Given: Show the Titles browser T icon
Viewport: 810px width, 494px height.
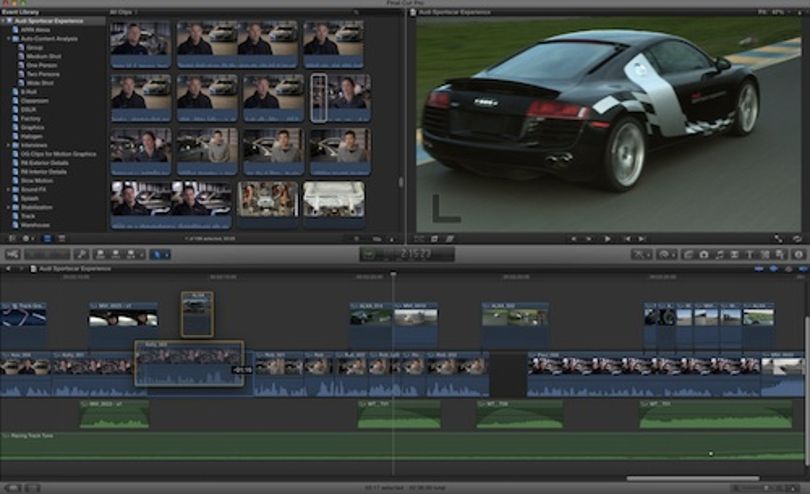Looking at the screenshot, I should click(750, 254).
